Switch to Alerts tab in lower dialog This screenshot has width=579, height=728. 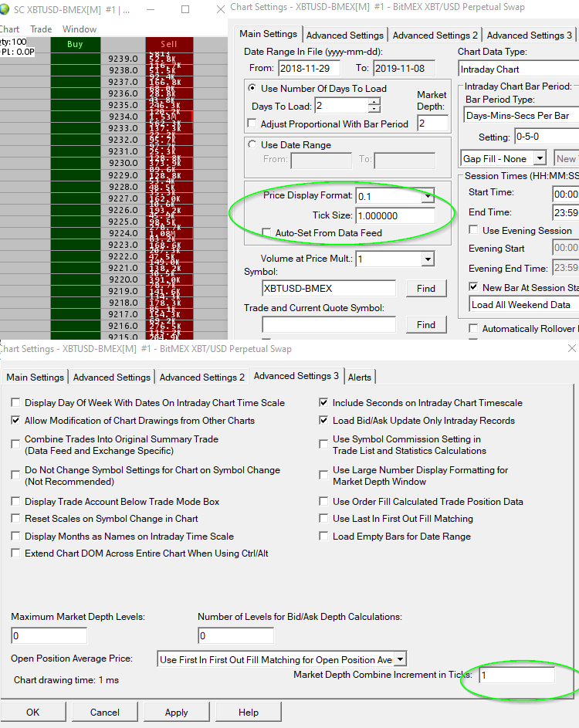point(360,378)
